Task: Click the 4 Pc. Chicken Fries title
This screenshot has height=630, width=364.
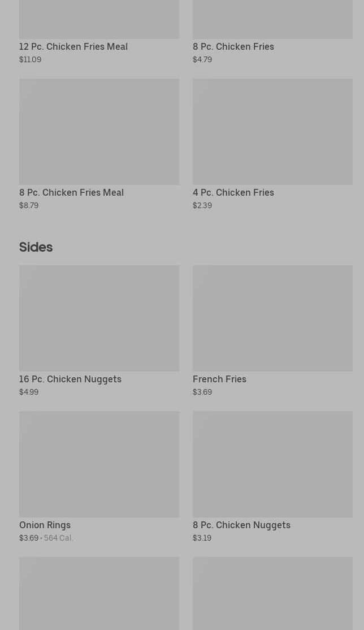Action: point(233,192)
